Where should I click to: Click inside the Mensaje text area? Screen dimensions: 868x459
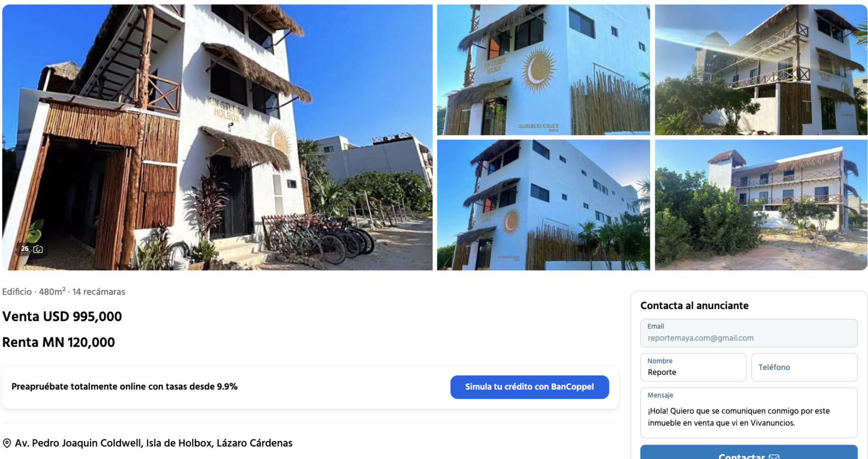tap(749, 413)
